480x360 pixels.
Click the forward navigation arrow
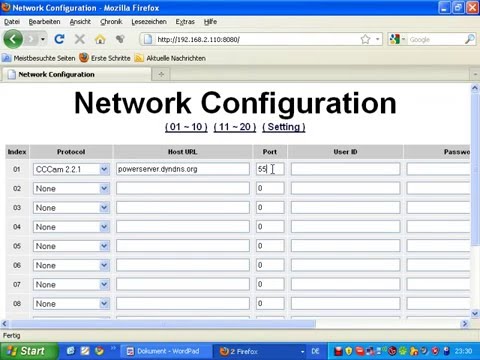click(31, 39)
